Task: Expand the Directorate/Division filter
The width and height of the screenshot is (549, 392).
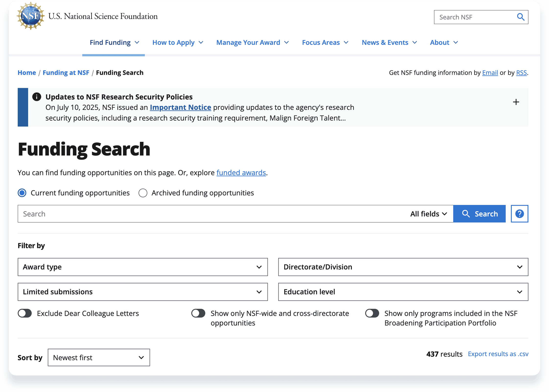Action: pyautogui.click(x=403, y=267)
